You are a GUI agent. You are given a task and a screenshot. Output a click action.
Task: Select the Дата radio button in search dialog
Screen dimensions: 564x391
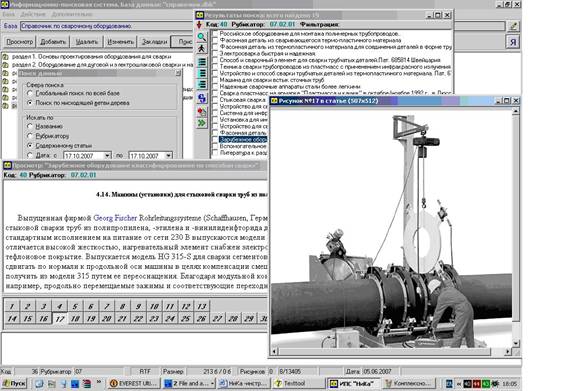tap(30, 155)
